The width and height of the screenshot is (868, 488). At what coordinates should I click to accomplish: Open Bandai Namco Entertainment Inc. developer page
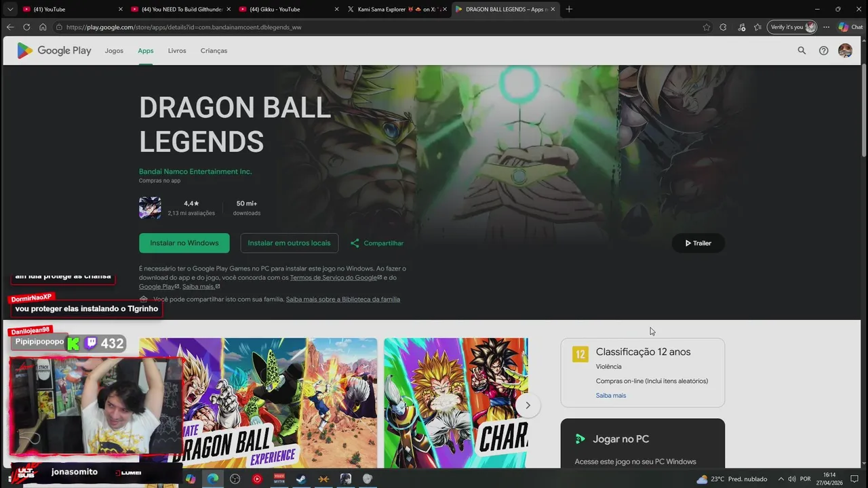(195, 171)
